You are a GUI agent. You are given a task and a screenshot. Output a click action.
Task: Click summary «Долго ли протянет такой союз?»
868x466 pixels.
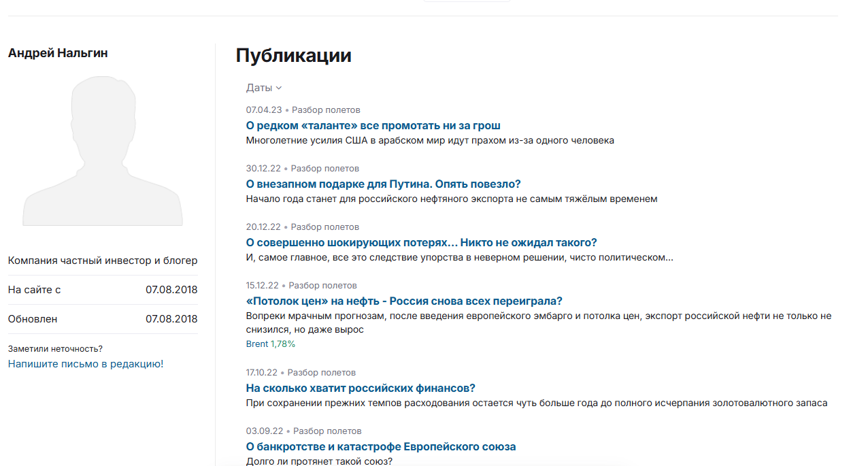(319, 461)
